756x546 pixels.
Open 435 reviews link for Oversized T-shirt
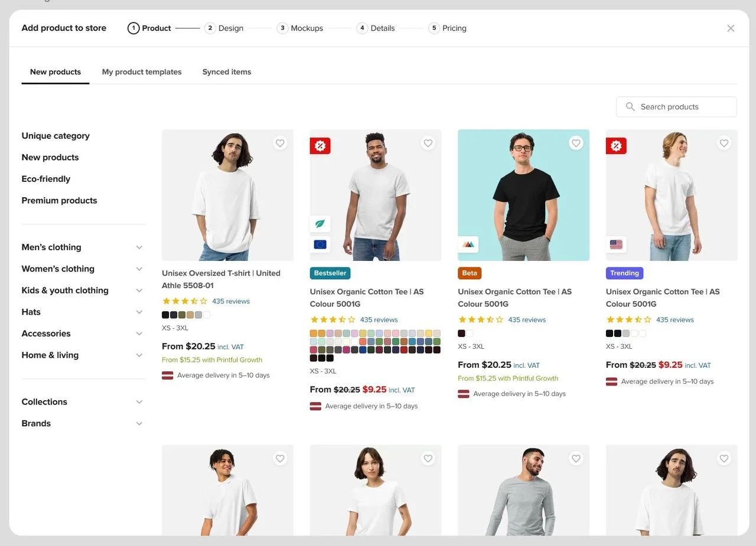231,301
